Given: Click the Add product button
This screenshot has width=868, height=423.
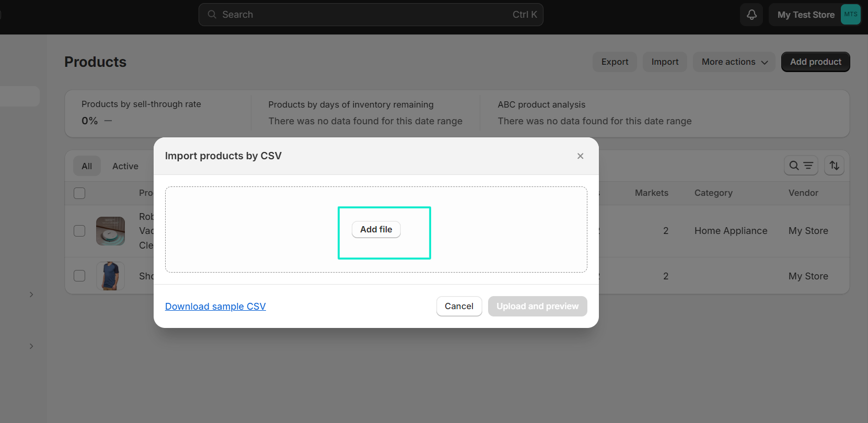Looking at the screenshot, I should (x=815, y=62).
